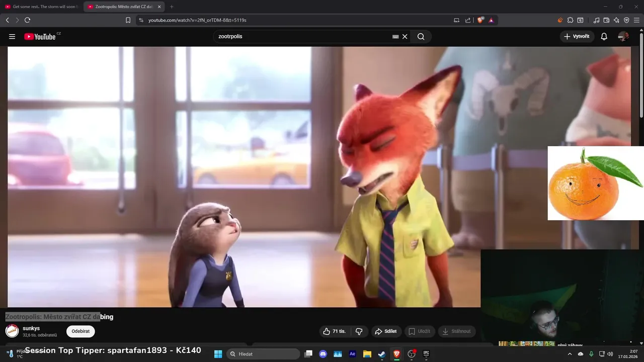Open the sunkys channel avatar
Image resolution: width=644 pixels, height=362 pixels.
pyautogui.click(x=12, y=331)
